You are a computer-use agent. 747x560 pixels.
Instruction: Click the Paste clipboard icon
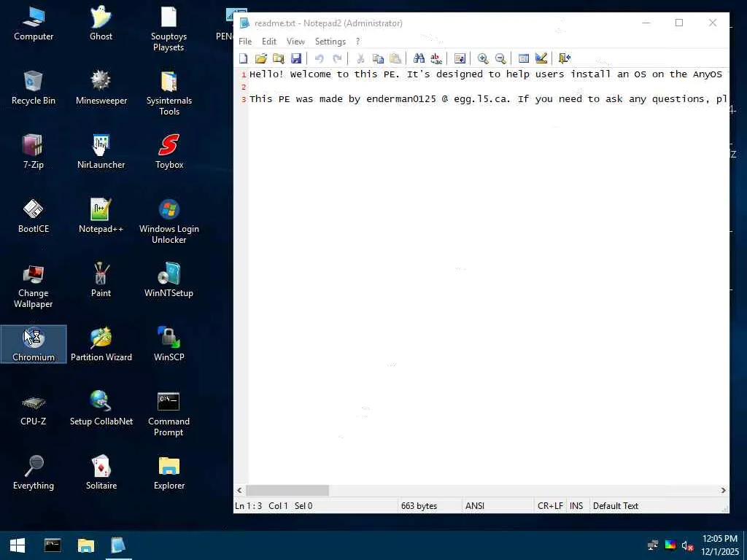tap(395, 58)
